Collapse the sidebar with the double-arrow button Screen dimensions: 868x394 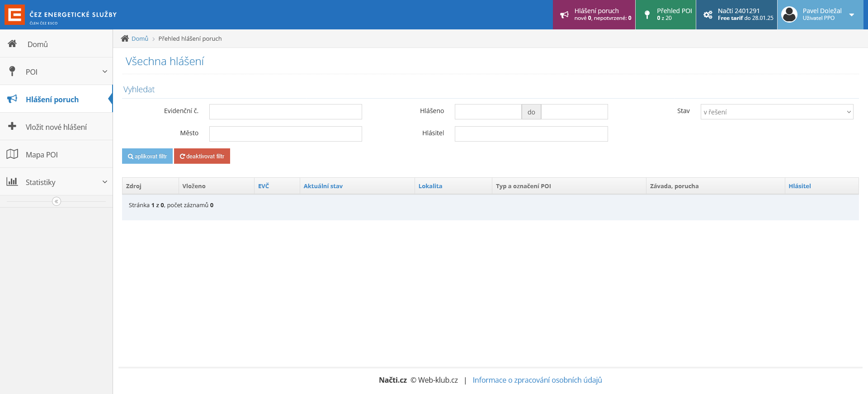(57, 201)
